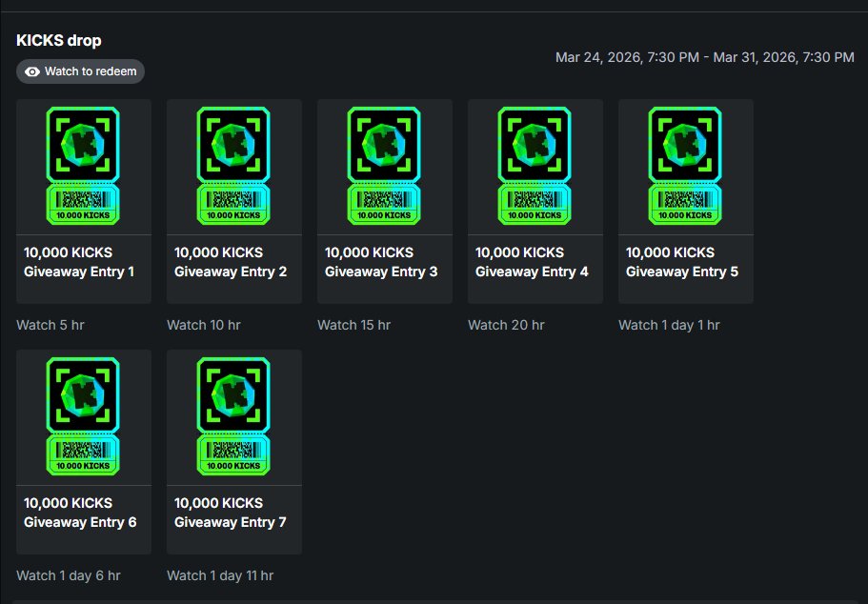Screen dimensions: 868x604
Task: Click the 10,000 KICKS Giveaway Entry 6 title
Action: click(80, 513)
